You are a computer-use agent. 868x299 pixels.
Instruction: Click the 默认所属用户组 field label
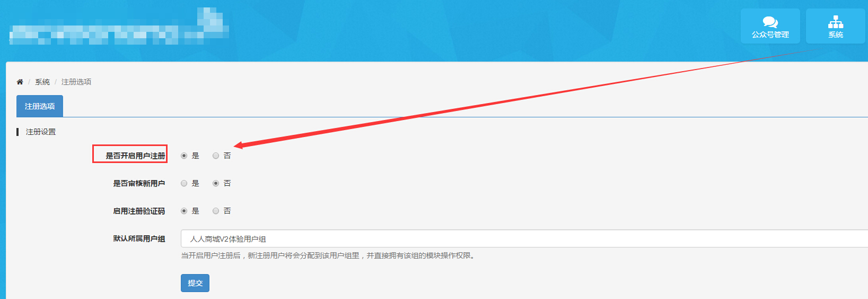(x=139, y=238)
